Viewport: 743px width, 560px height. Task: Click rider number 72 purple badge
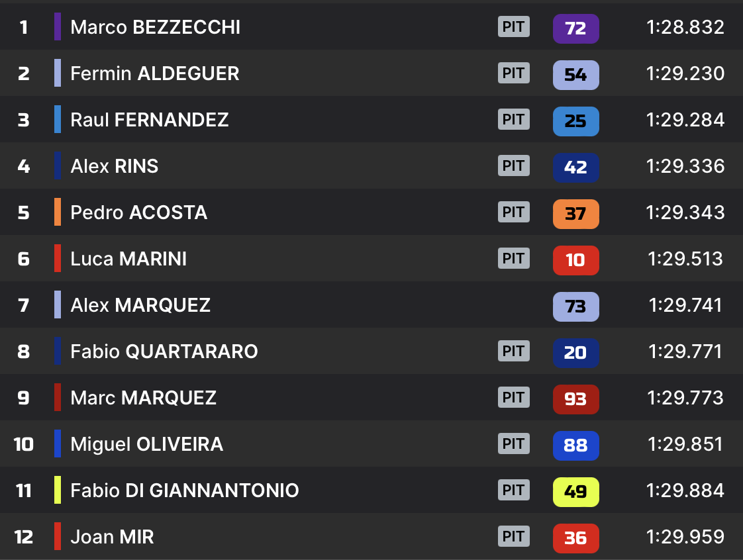pos(575,28)
